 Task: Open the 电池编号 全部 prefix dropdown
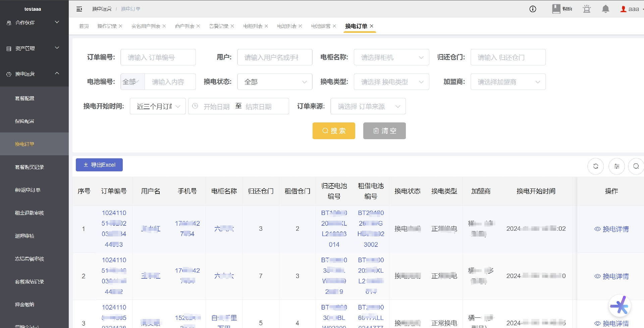[x=132, y=82]
